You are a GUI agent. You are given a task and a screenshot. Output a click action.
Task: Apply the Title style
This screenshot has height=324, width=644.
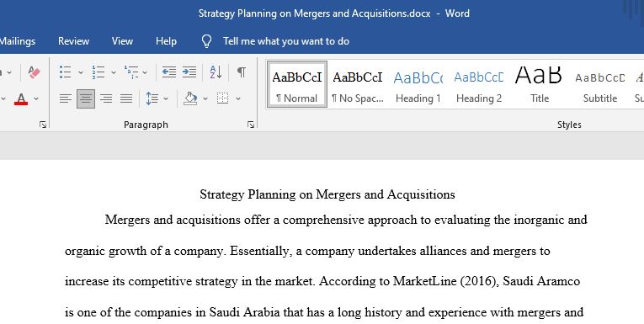pos(539,85)
